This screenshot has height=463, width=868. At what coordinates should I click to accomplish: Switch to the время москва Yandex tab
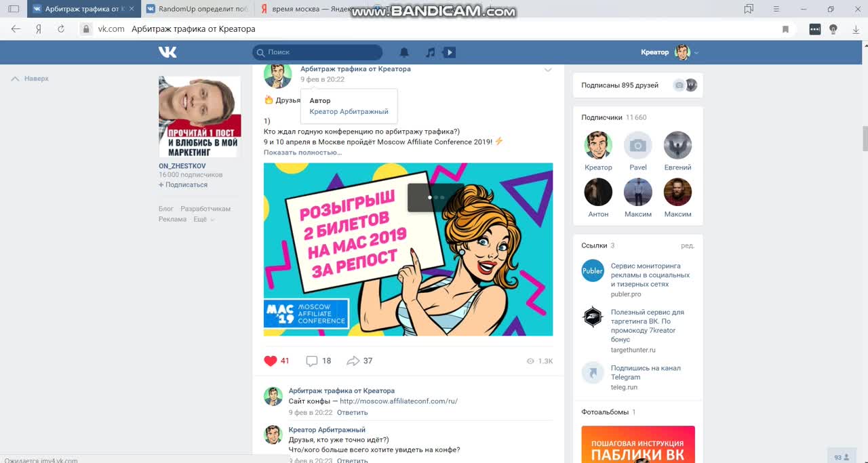pyautogui.click(x=313, y=9)
